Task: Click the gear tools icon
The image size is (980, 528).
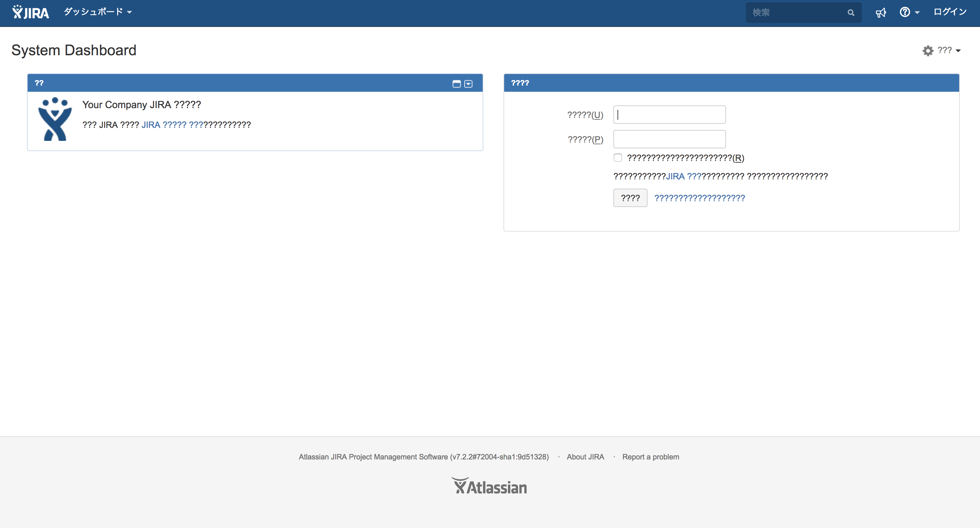Action: [x=927, y=50]
